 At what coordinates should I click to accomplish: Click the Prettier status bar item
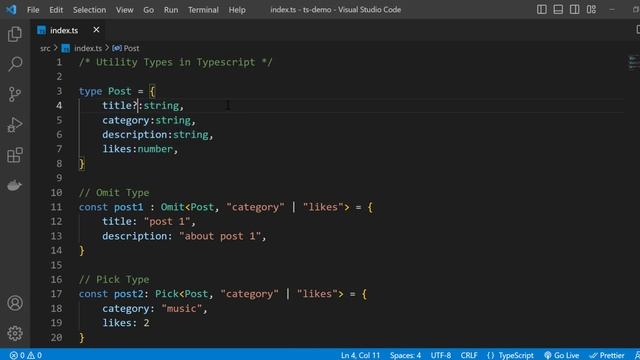[x=607, y=355]
